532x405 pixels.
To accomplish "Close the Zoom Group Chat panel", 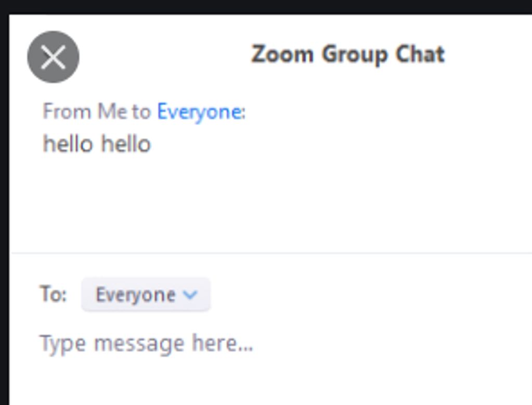I will pyautogui.click(x=53, y=57).
